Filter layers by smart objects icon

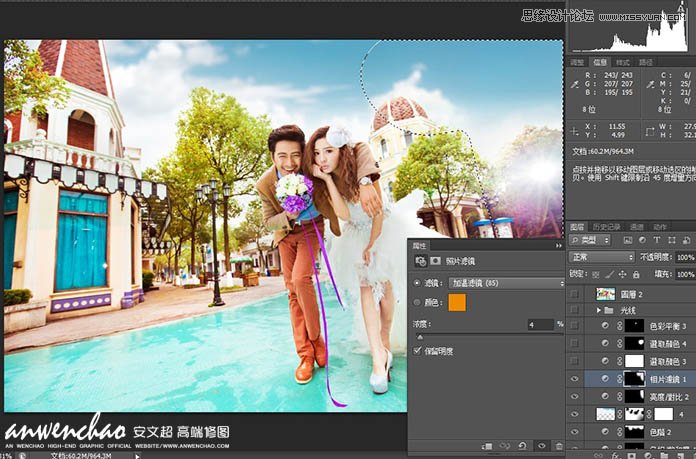[686, 240]
